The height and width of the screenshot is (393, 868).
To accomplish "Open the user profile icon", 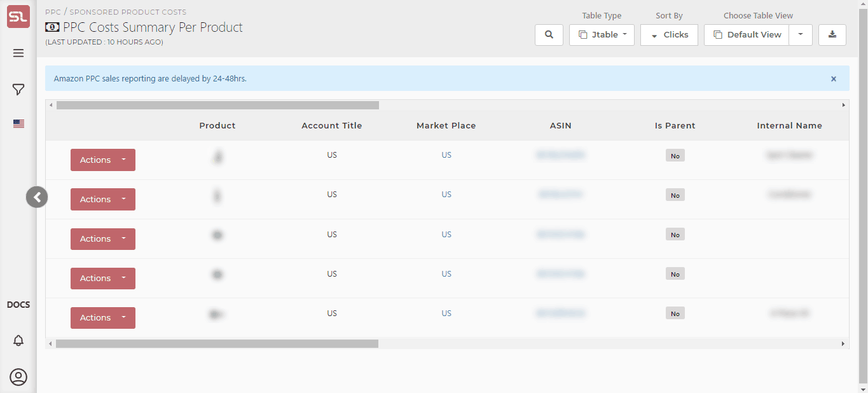I will coord(18,377).
